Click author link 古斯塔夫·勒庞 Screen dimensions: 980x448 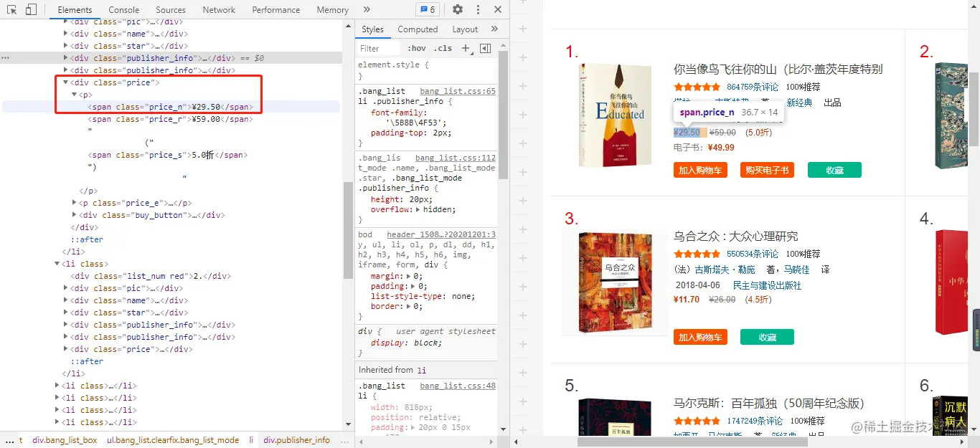click(x=725, y=270)
